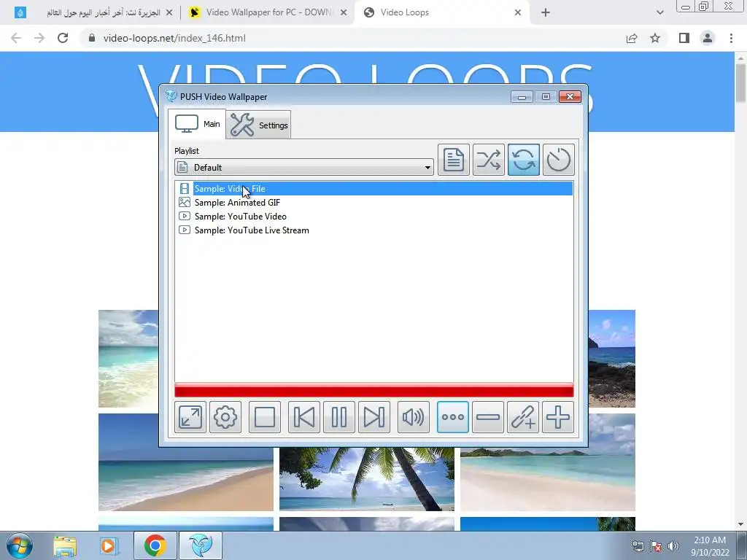Remove item with the minus button
The width and height of the screenshot is (747, 560).
pyautogui.click(x=488, y=417)
